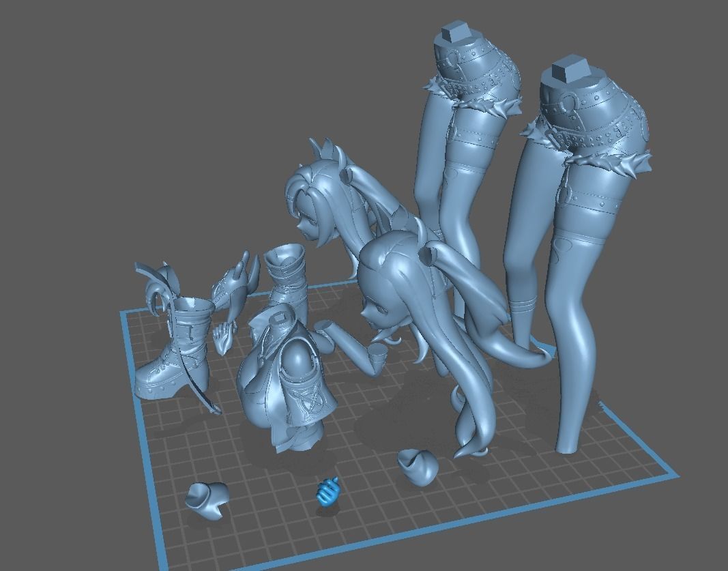The height and width of the screenshot is (571, 728).
Task: Select the small cuff piece at bottom left
Action: [207, 499]
